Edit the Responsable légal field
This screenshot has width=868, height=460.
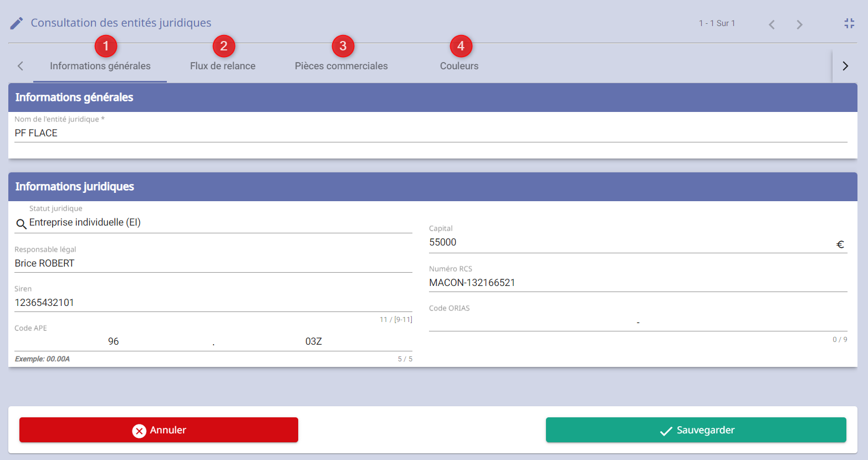click(x=213, y=263)
